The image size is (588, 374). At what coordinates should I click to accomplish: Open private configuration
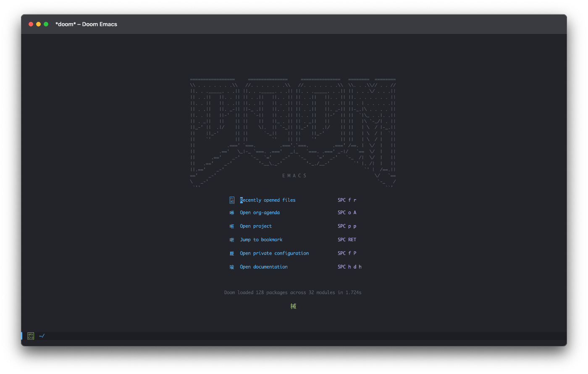tap(274, 253)
